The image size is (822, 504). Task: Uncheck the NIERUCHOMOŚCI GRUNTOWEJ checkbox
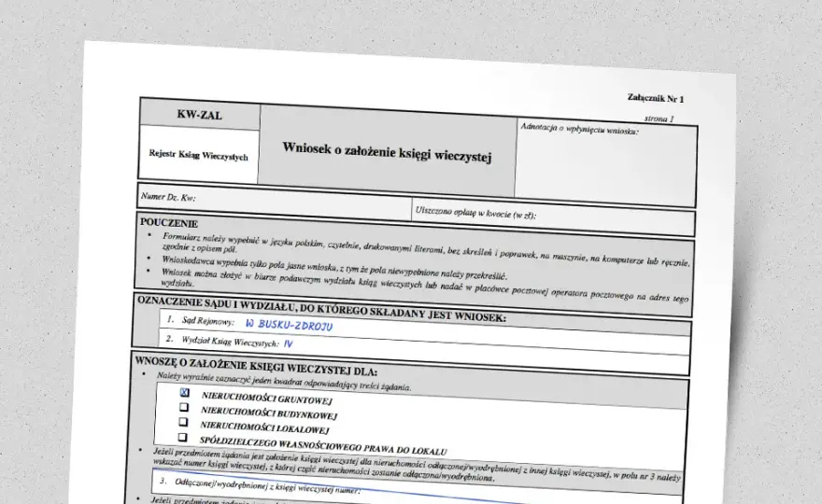(x=185, y=392)
